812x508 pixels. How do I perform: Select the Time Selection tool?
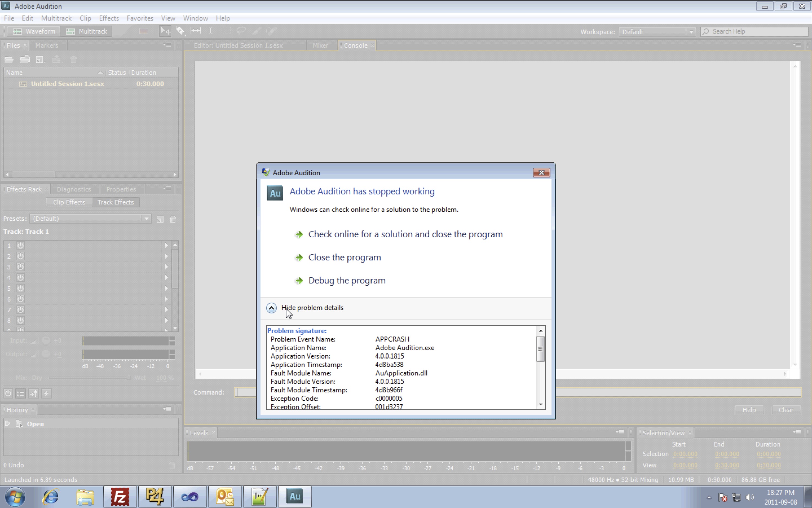point(211,31)
